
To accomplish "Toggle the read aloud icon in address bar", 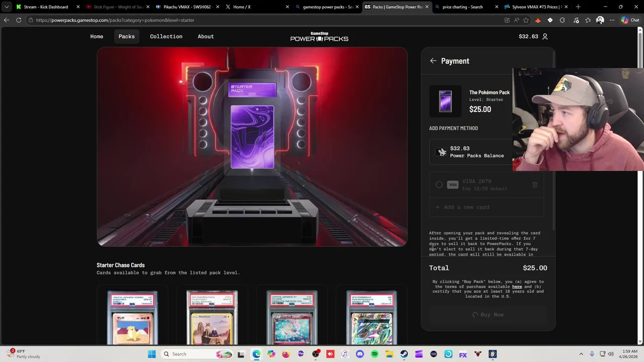I will tap(517, 20).
